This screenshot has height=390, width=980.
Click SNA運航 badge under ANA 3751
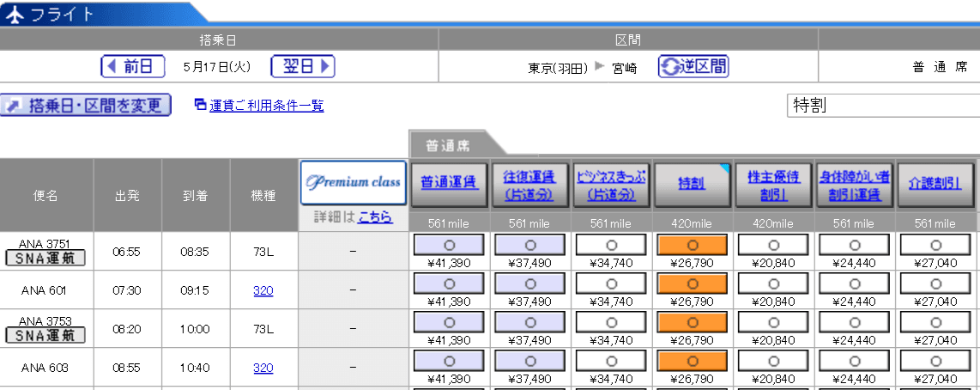point(45,258)
